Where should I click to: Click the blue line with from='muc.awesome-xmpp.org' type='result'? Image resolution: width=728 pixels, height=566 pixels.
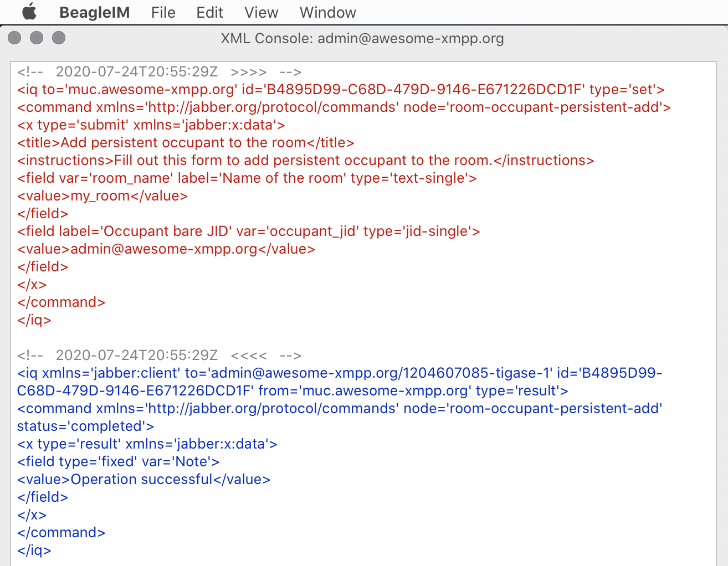point(293,391)
